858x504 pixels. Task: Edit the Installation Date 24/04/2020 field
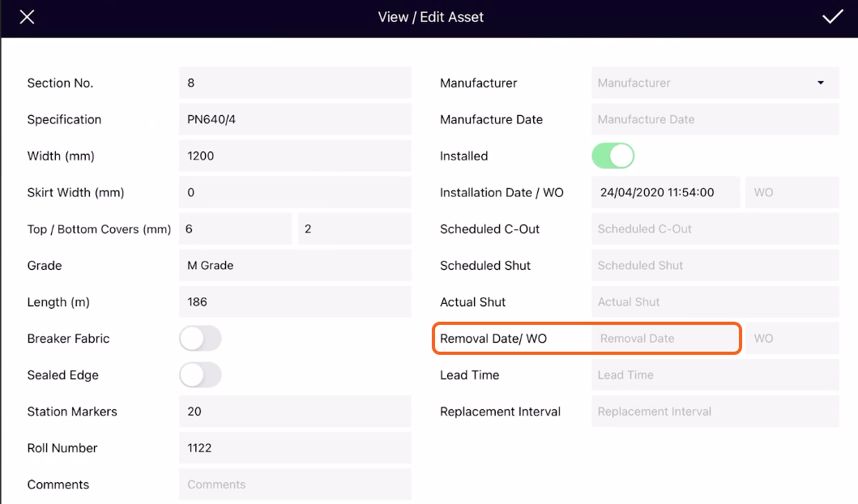[x=666, y=192]
